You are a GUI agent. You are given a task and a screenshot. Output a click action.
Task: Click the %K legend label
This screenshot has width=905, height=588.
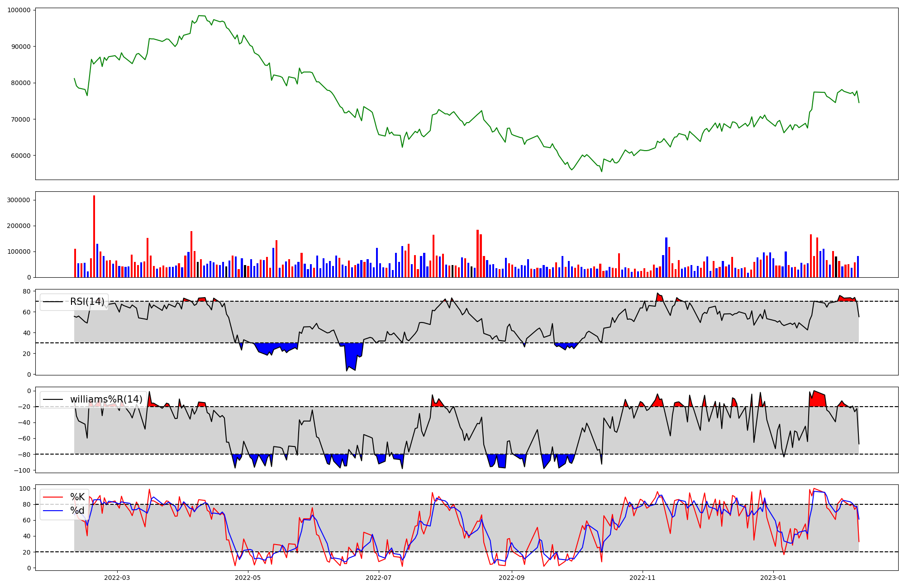(x=77, y=497)
